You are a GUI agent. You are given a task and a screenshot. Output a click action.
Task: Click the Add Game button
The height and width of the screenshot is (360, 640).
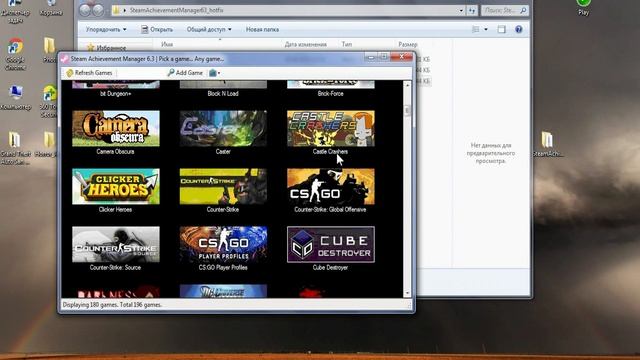pos(185,73)
